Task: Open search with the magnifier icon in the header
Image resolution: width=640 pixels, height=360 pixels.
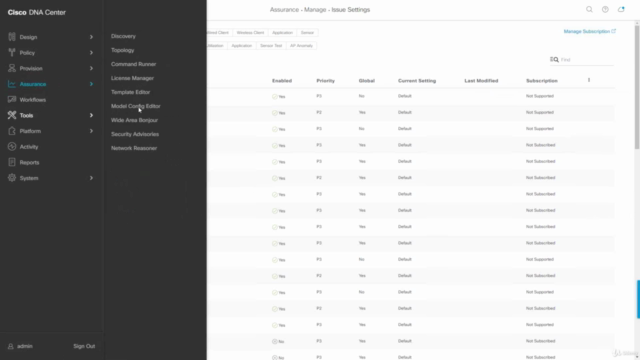Action: coord(589,9)
